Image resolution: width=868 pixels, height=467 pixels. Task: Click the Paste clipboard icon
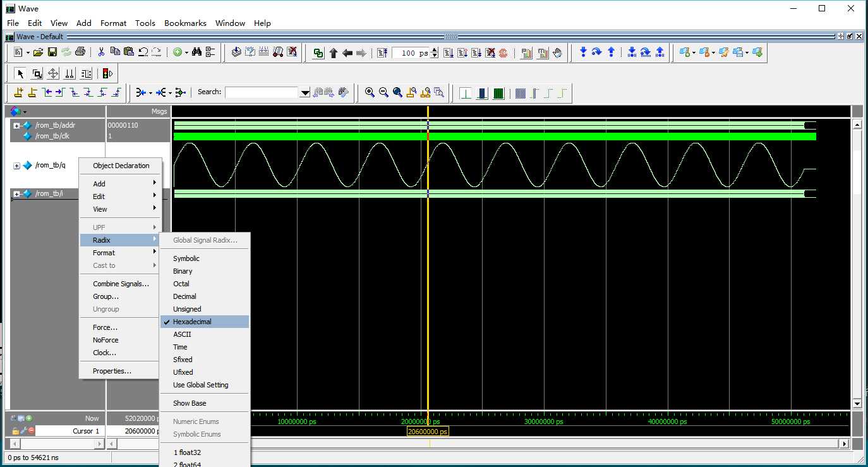[x=129, y=52]
